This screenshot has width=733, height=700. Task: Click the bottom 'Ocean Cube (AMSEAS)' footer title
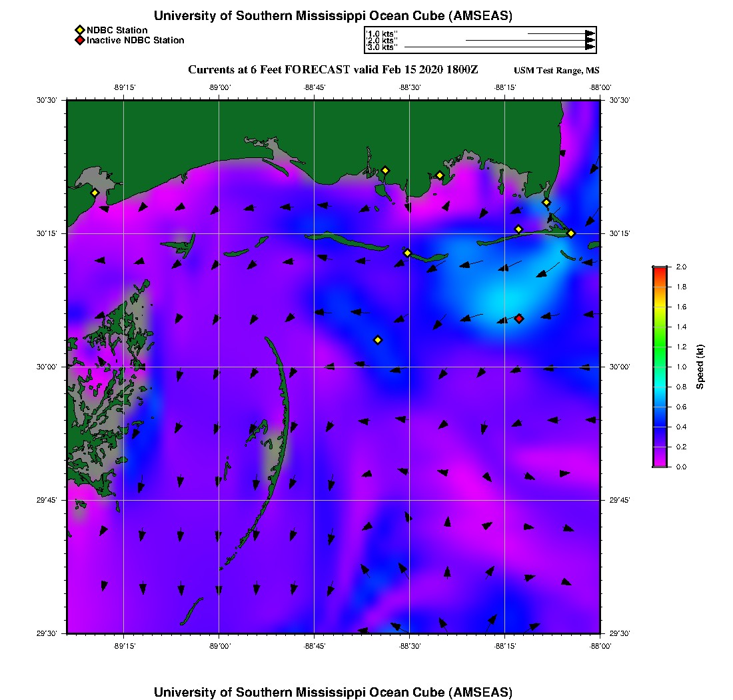[x=333, y=692]
